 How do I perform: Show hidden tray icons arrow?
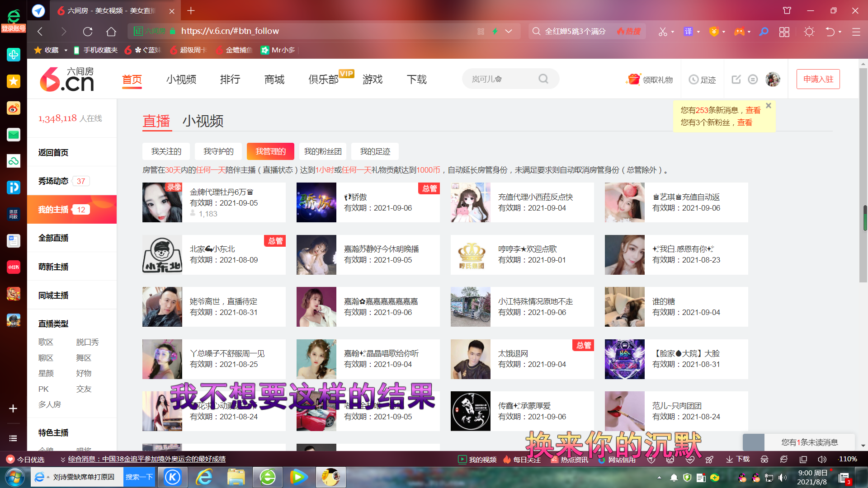tap(659, 478)
